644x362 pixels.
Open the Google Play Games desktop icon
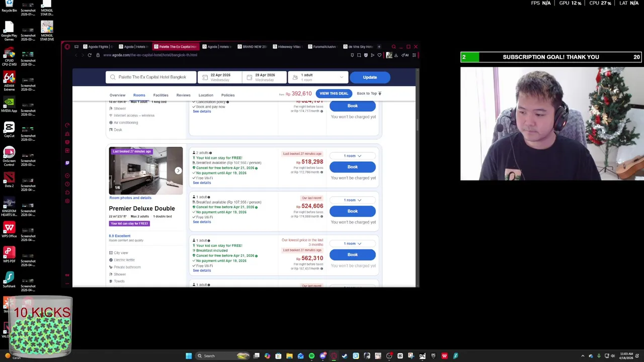tap(9, 31)
